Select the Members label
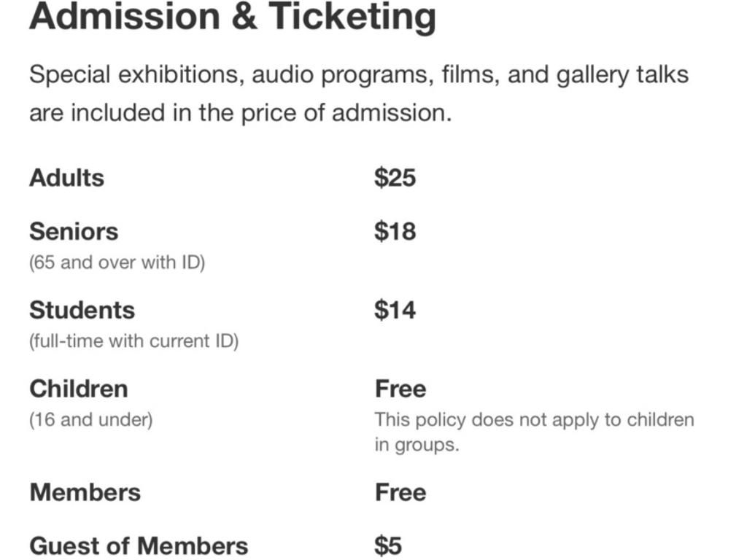747x560 pixels. [x=85, y=492]
